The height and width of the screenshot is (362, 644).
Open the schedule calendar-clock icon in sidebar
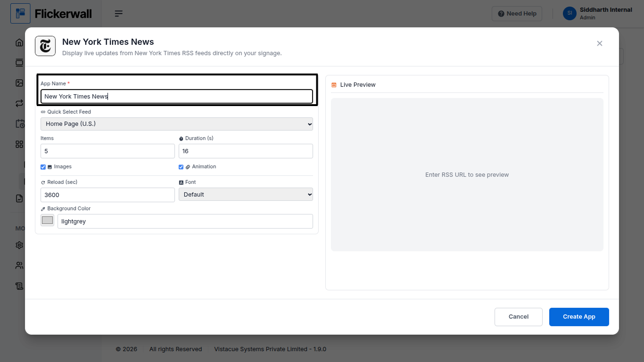point(19,123)
